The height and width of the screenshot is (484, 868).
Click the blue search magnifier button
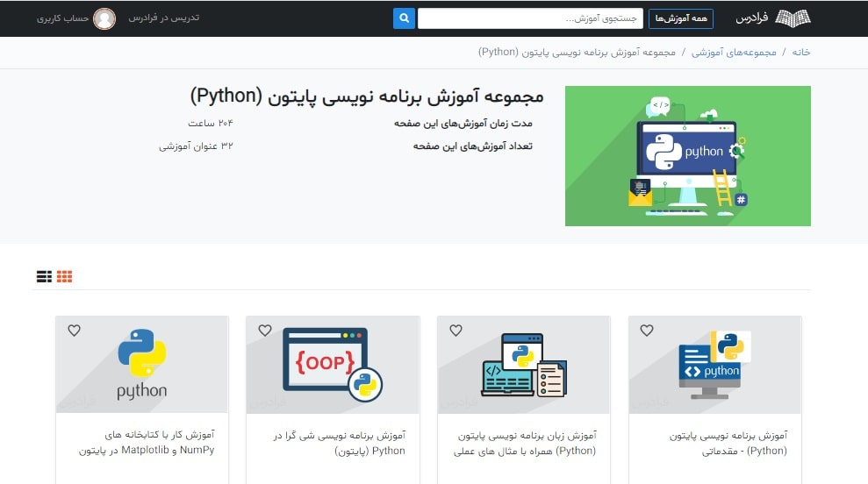[404, 18]
